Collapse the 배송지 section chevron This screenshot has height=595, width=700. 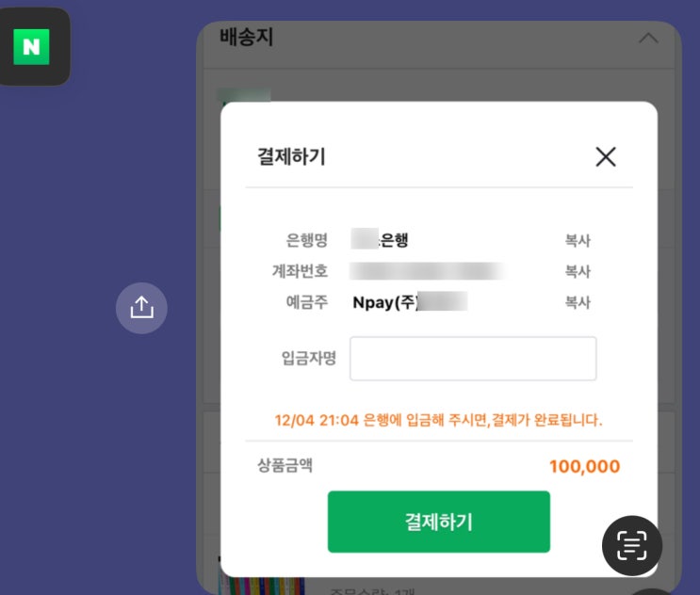pyautogui.click(x=648, y=39)
